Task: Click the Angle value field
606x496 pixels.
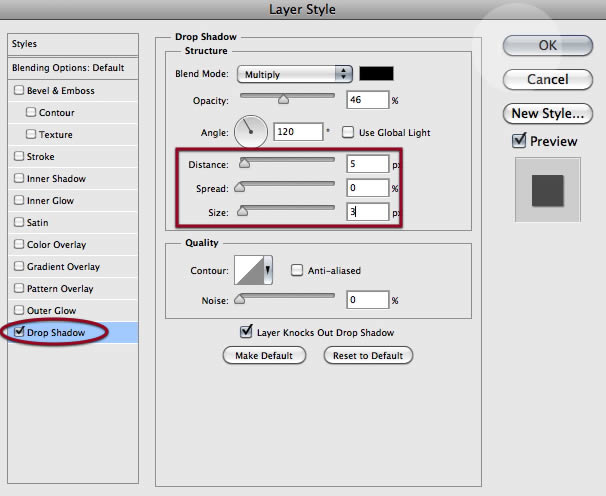Action: 298,132
